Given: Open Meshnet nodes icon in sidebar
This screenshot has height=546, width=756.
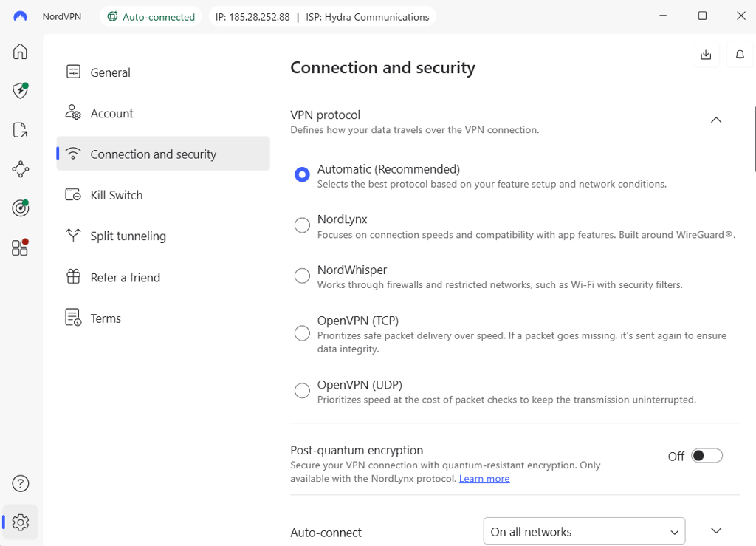Looking at the screenshot, I should coord(20,169).
